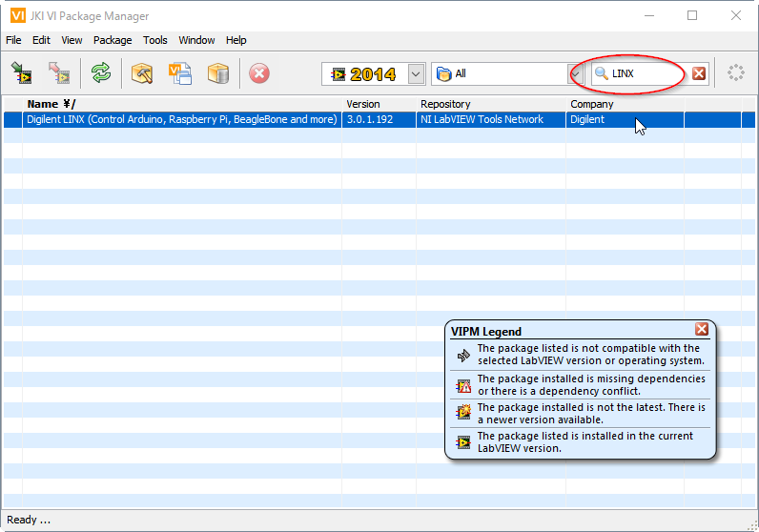Click the Uninstall Package toolbar icon
The image size is (759, 532).
click(x=59, y=73)
